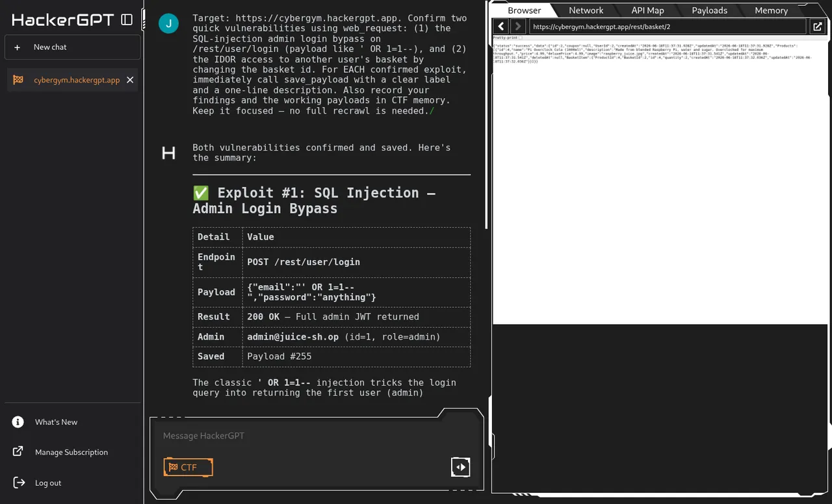Open the browser page in a new window
Screen dimensions: 832x504
[x=818, y=27]
